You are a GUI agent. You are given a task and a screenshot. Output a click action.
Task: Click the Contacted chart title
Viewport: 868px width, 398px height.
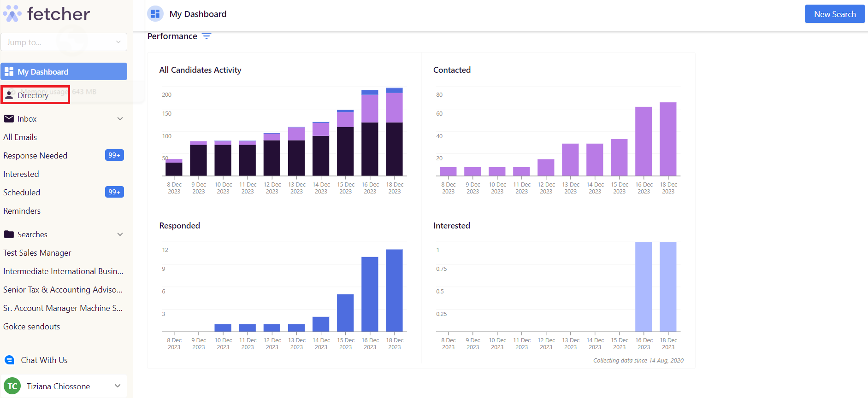tap(452, 70)
